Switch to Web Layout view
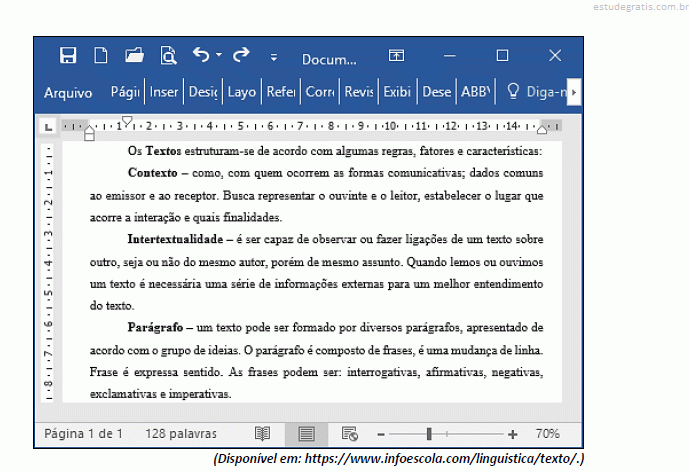The image size is (690, 472). click(350, 434)
